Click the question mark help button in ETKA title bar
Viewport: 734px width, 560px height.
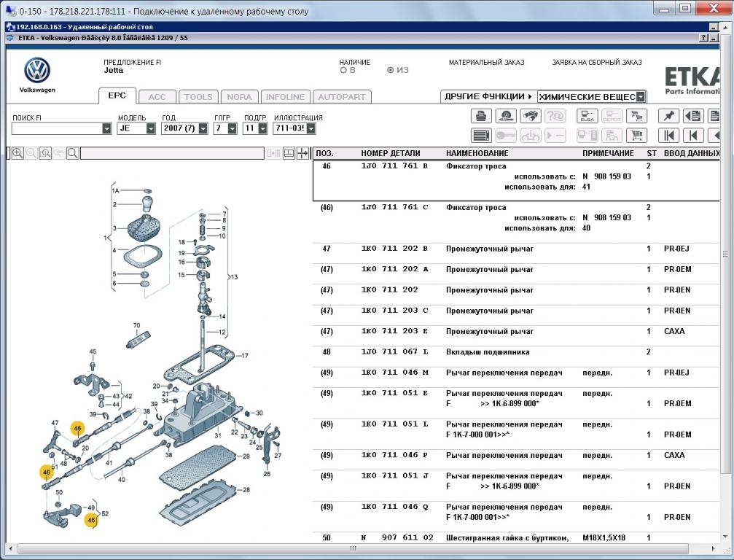pos(704,38)
